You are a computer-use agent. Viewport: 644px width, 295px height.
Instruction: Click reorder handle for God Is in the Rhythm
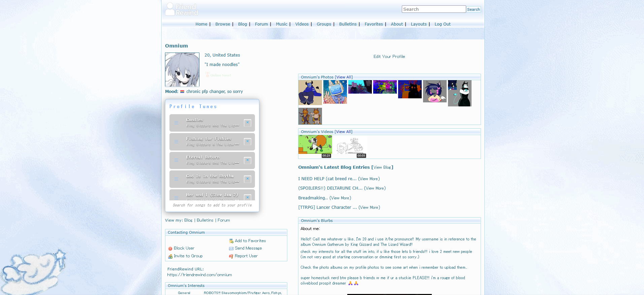[x=176, y=179]
